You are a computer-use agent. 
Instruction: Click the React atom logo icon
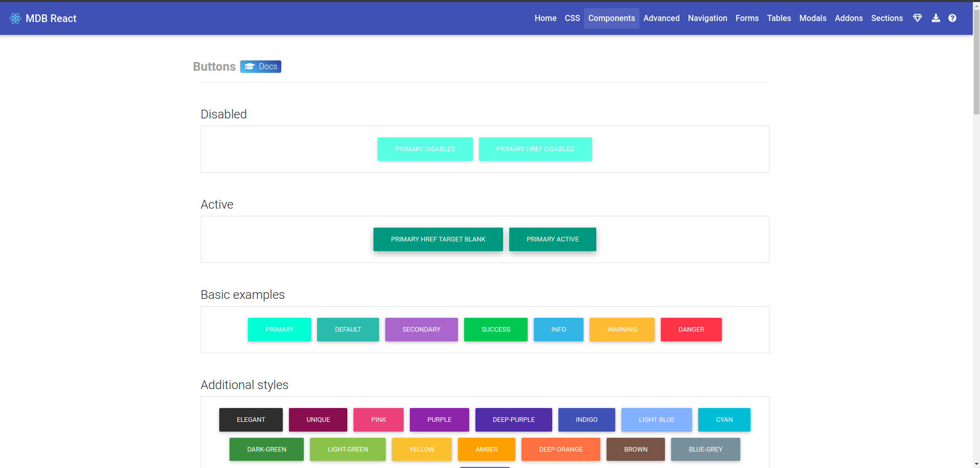click(x=15, y=18)
